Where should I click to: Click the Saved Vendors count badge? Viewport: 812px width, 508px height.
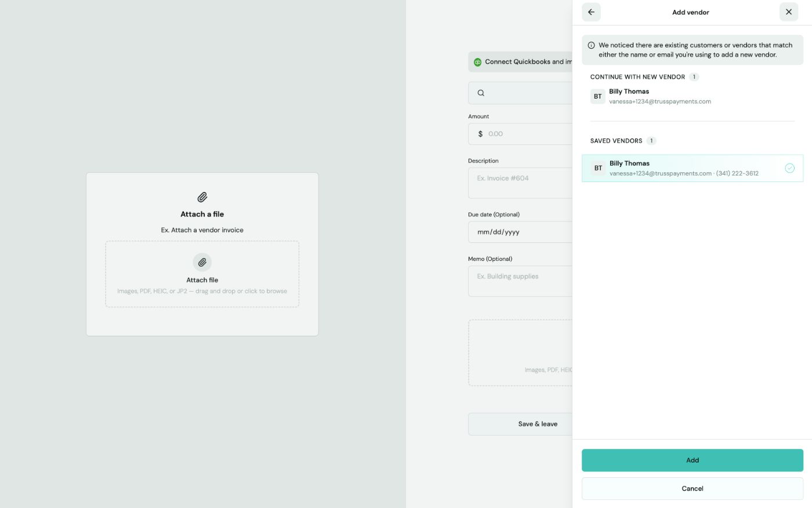click(x=651, y=141)
